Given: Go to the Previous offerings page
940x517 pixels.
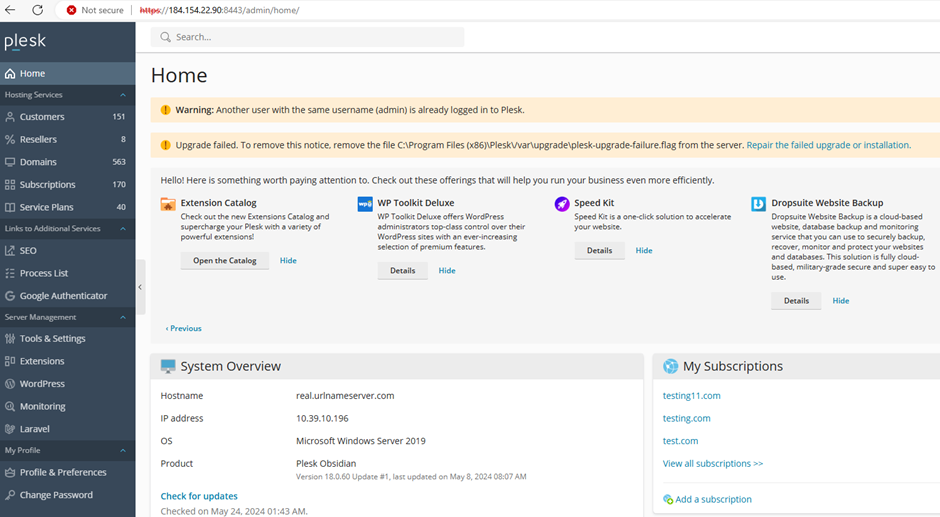Looking at the screenshot, I should tap(183, 329).
